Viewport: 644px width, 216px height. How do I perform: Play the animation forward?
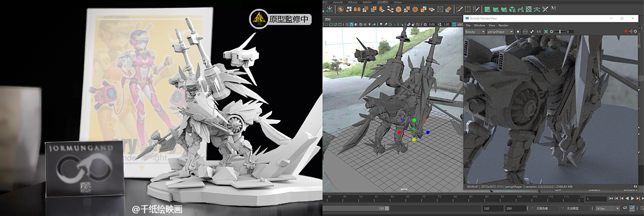(632, 198)
